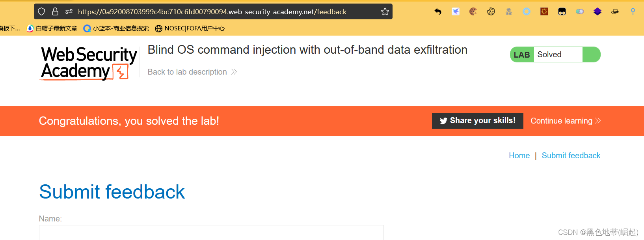Screen dimensions: 644x240
Task: Click the black hat extension icon
Action: click(615, 12)
